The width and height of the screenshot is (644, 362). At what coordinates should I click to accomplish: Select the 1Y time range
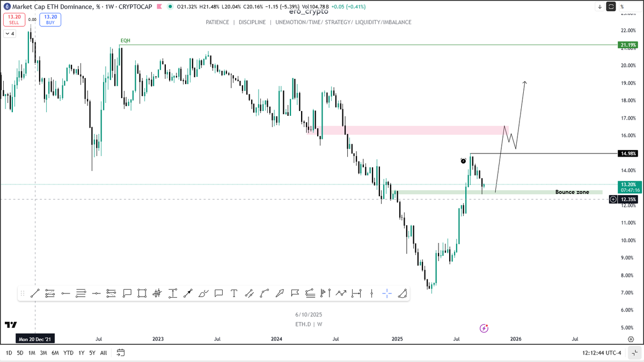(81, 353)
